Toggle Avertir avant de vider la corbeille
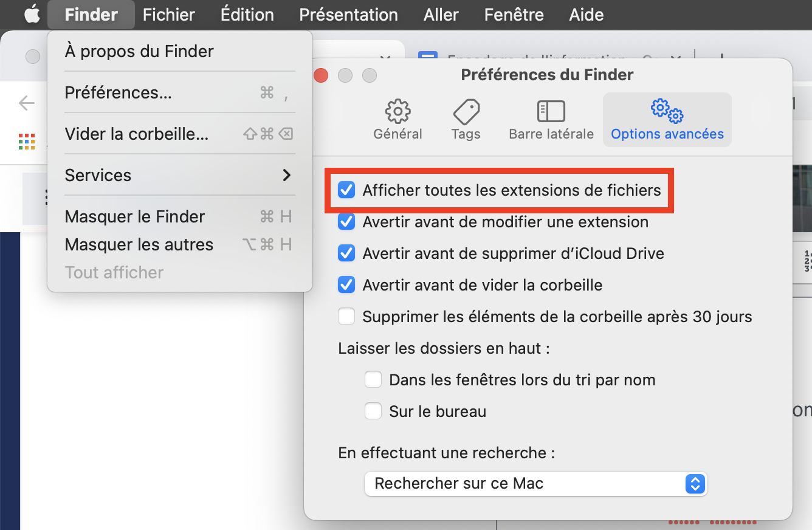 (346, 285)
